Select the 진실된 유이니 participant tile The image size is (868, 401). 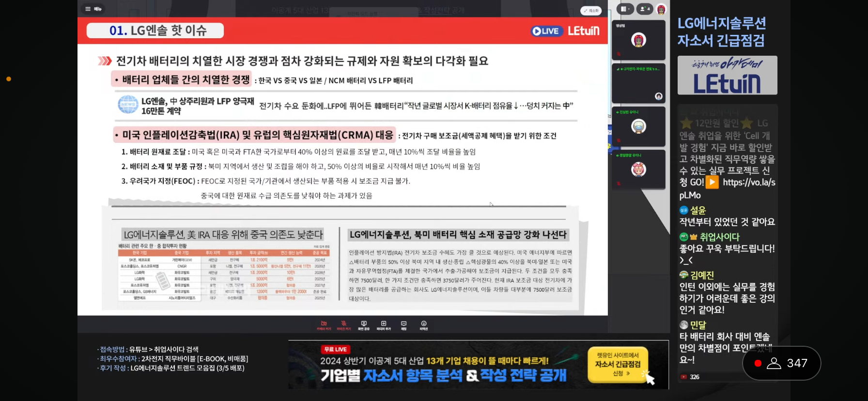(x=638, y=126)
